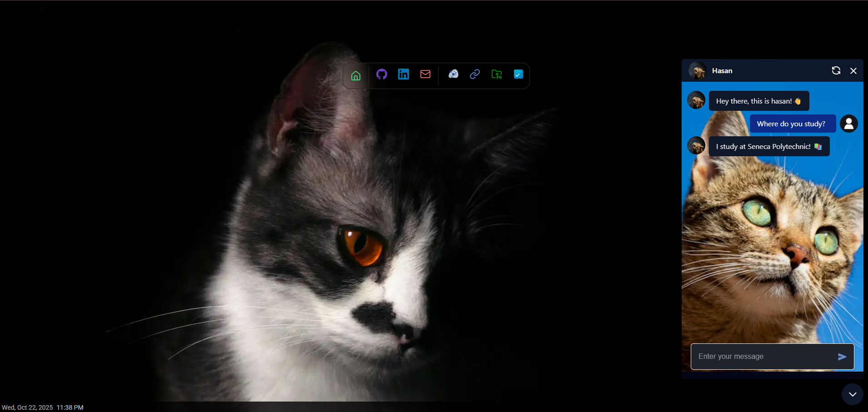
Task: Click Hasan's avatar in the chat header
Action: coord(697,71)
